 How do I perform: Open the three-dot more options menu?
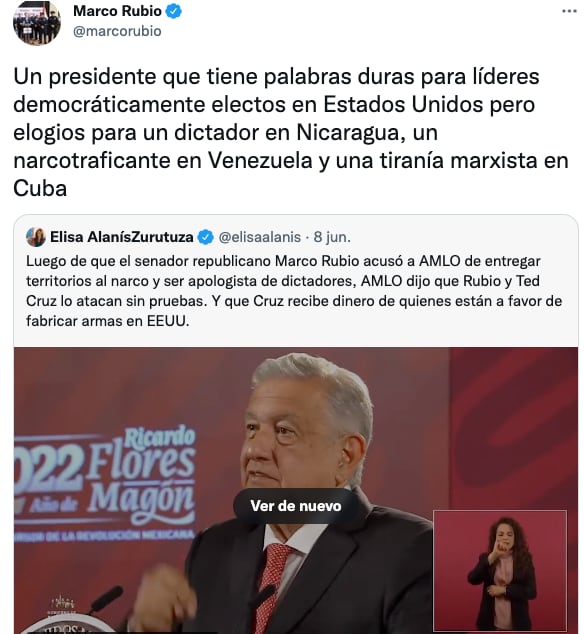[x=569, y=11]
